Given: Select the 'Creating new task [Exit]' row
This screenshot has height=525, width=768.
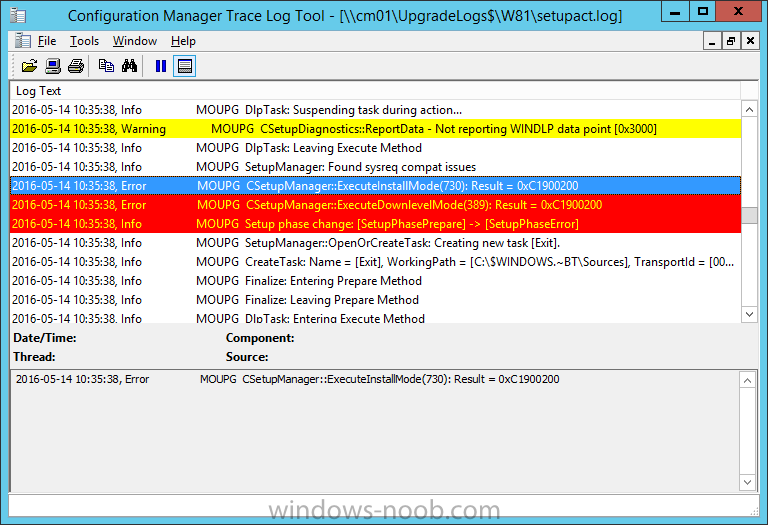Looking at the screenshot, I should [375, 243].
